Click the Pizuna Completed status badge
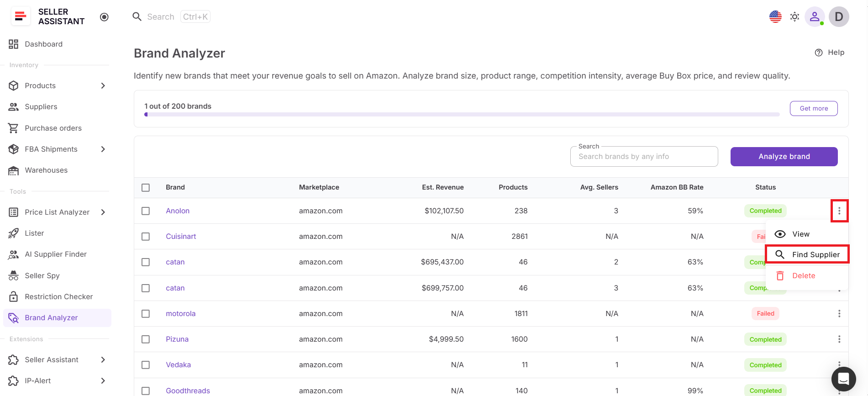This screenshot has width=868, height=396. tap(766, 339)
